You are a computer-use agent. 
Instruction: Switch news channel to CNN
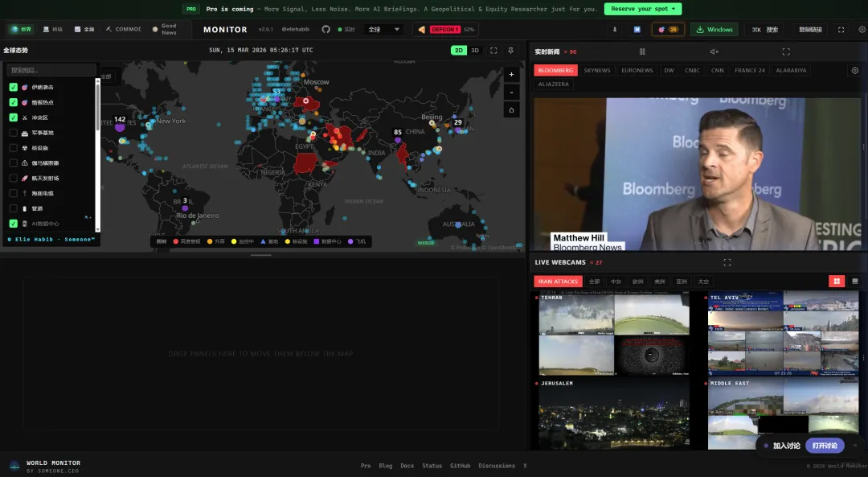(x=718, y=70)
